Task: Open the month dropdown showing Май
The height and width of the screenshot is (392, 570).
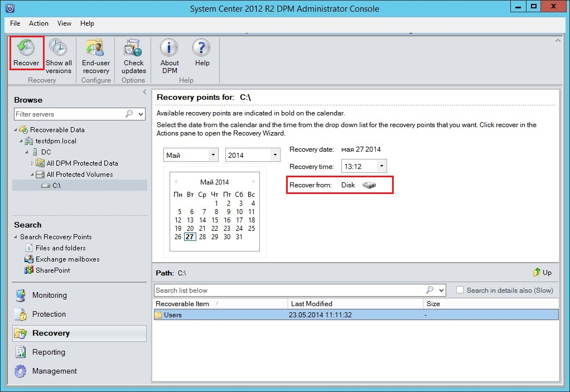Action: tap(191, 155)
